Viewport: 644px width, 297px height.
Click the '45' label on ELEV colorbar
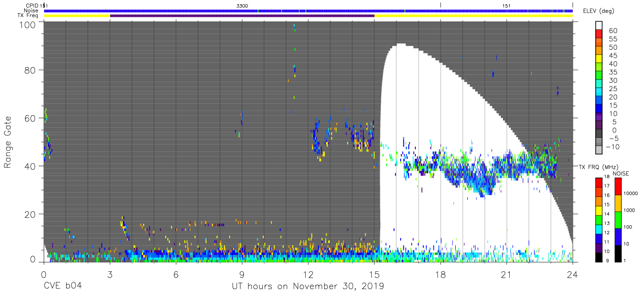pos(613,56)
